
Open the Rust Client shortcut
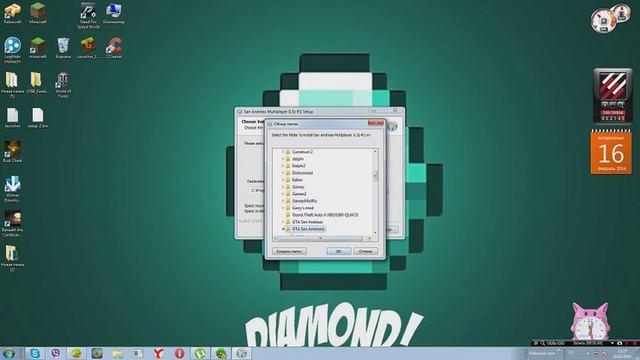(12, 151)
